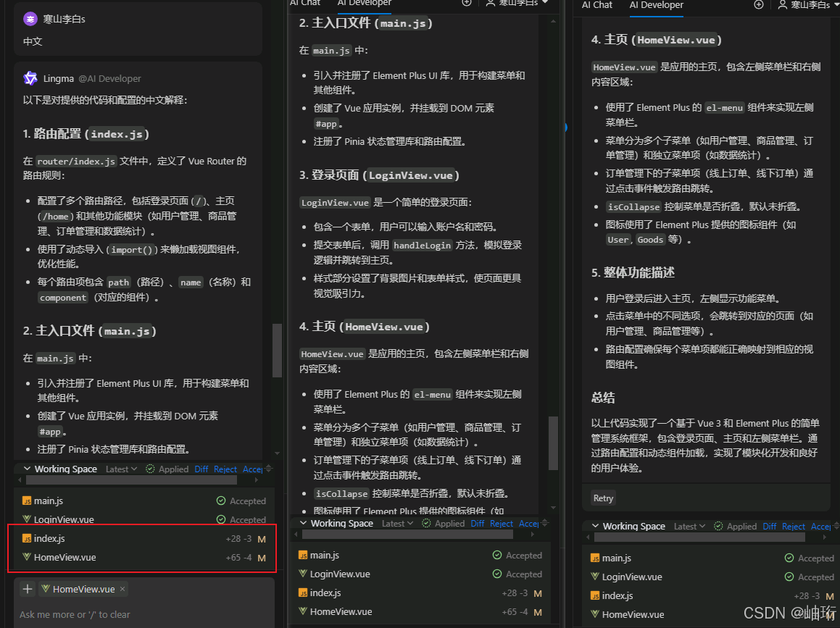Open the Latest version dropdown in middle panel
840x628 pixels.
point(397,523)
